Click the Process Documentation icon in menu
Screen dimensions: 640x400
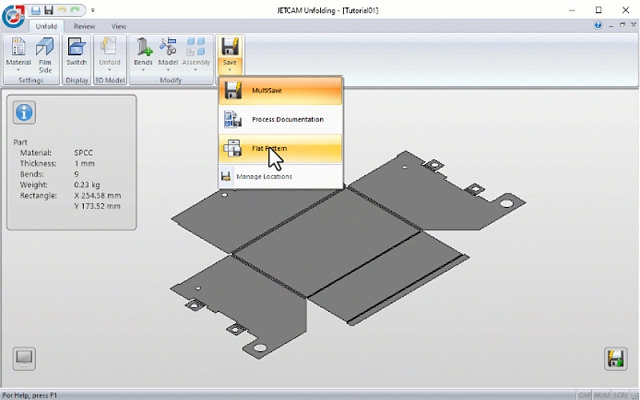click(x=233, y=120)
